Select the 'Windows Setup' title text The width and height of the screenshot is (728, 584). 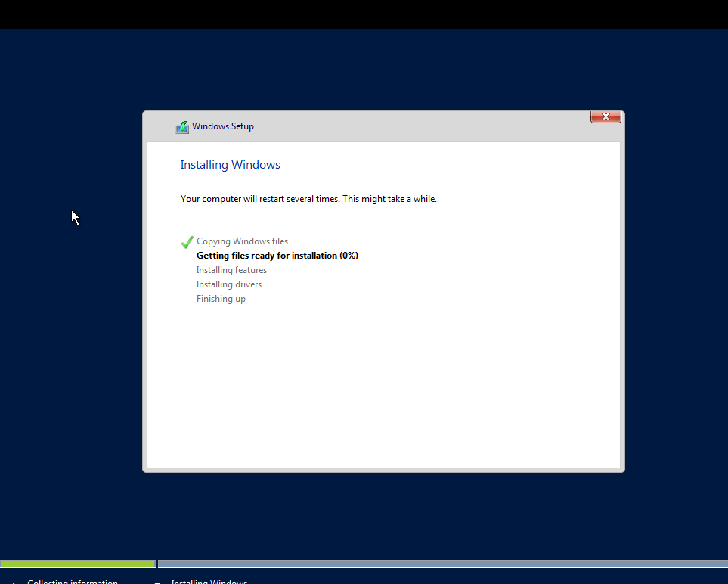[223, 126]
